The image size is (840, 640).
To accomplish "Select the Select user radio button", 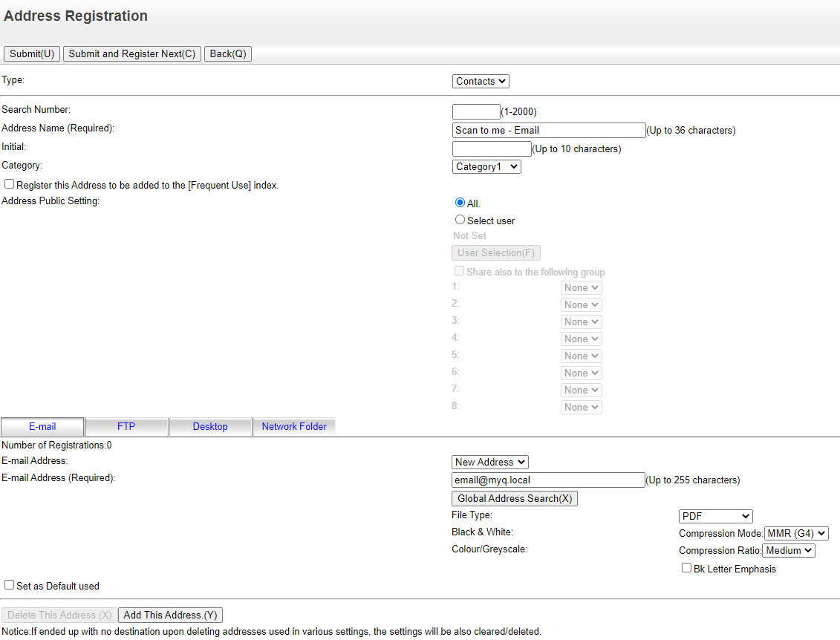I will tap(460, 220).
